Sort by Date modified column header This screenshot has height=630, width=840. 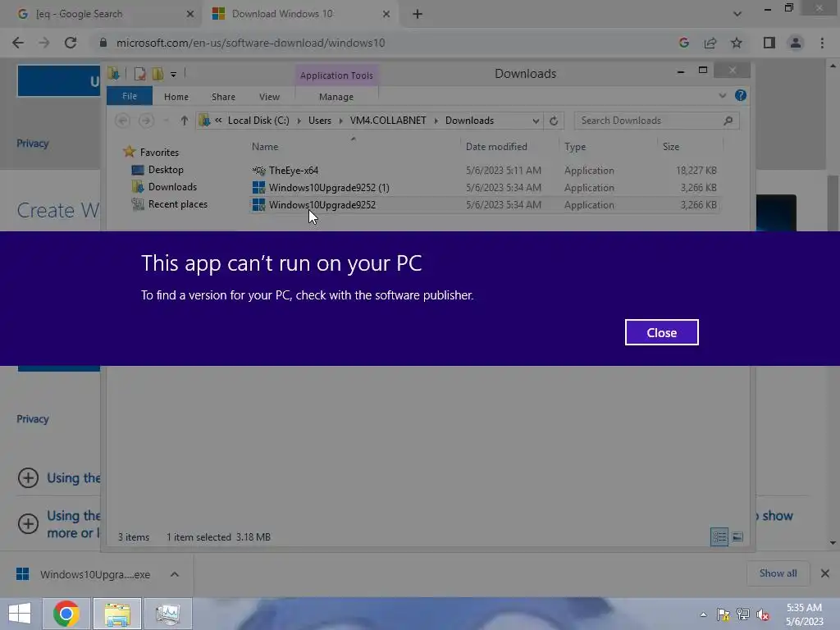(x=496, y=146)
